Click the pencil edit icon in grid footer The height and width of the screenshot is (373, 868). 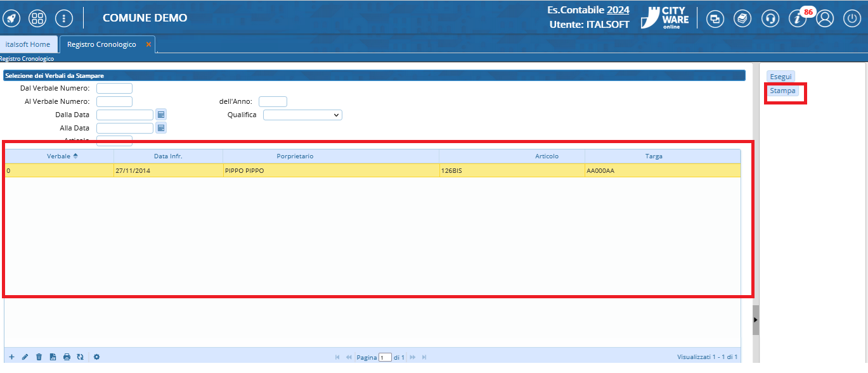(25, 357)
